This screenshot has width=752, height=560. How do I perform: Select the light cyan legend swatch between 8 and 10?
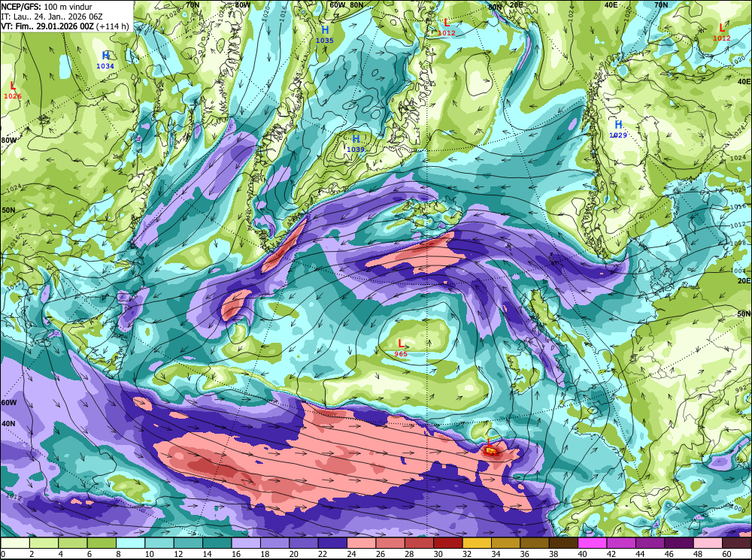click(x=130, y=543)
